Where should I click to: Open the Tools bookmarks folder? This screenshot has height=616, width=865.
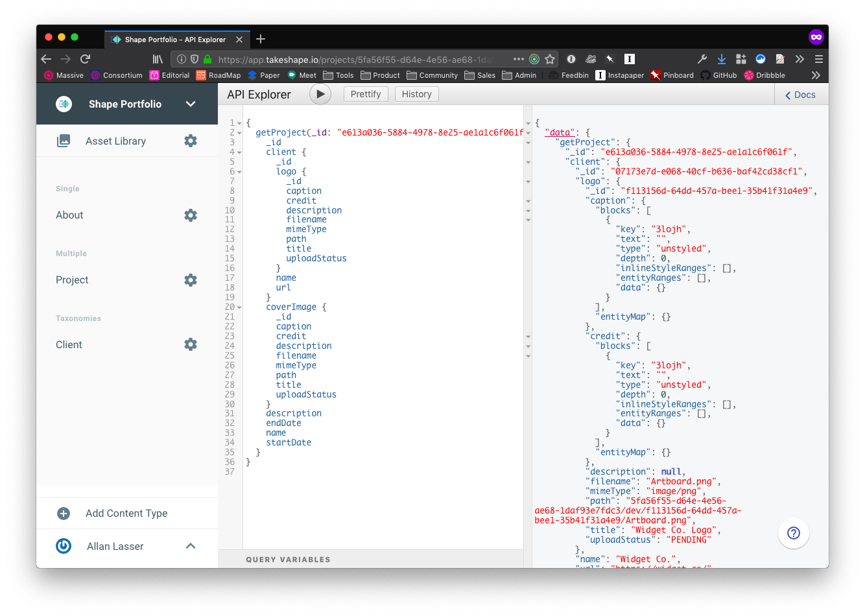(x=338, y=75)
